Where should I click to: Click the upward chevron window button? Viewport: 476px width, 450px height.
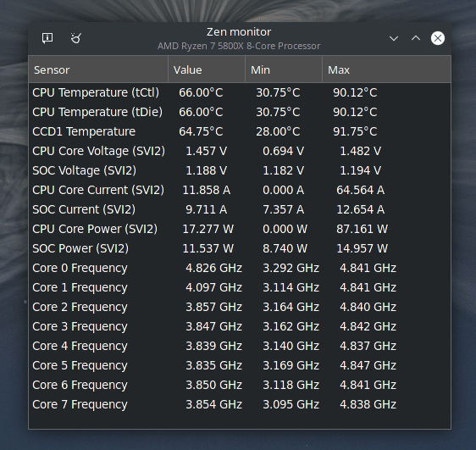point(416,38)
